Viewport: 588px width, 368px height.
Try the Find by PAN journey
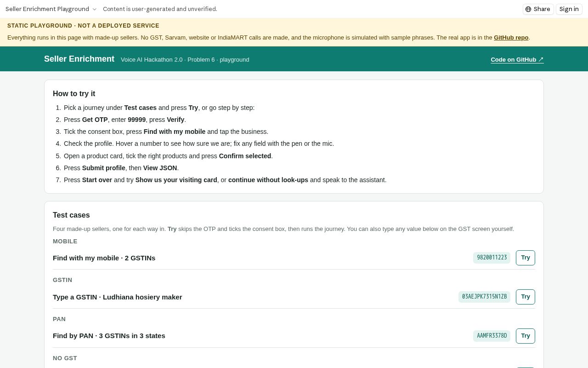(x=526, y=336)
